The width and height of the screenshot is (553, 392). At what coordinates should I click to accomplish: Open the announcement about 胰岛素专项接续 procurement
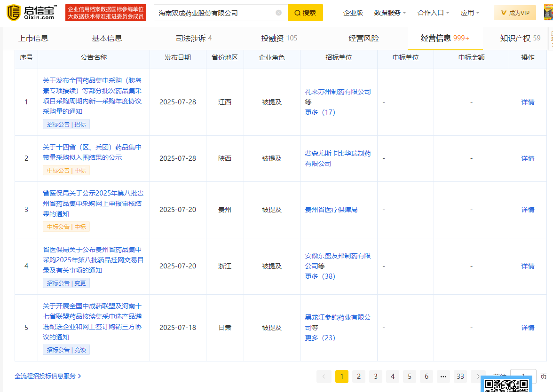coord(92,96)
